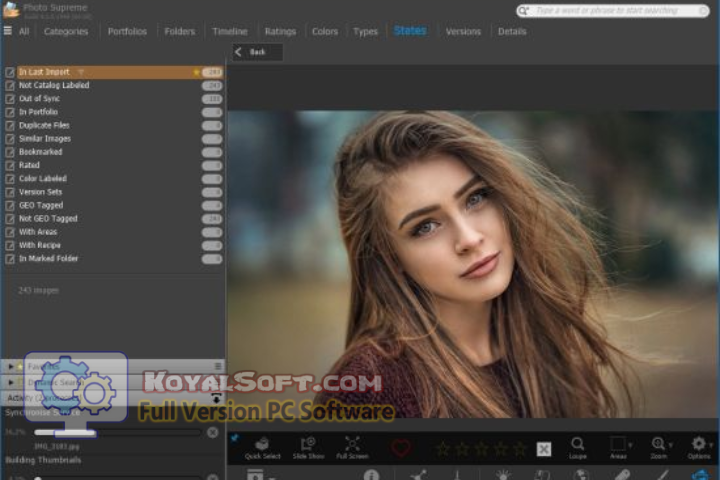This screenshot has width=720, height=480.
Task: Cancel the Synchronise Service progress task
Action: tap(212, 432)
